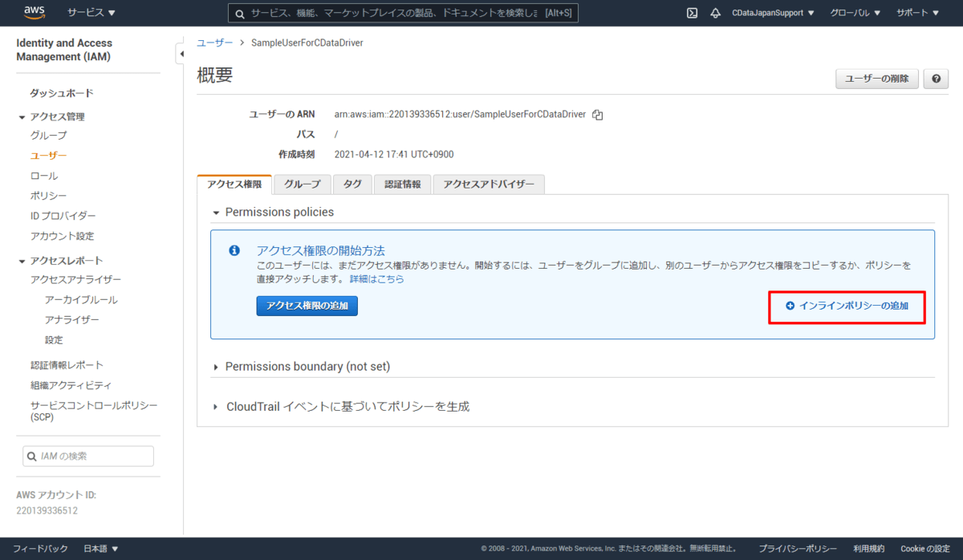
Task: Open アクセスアナライザー in the sidebar
Action: click(x=75, y=280)
